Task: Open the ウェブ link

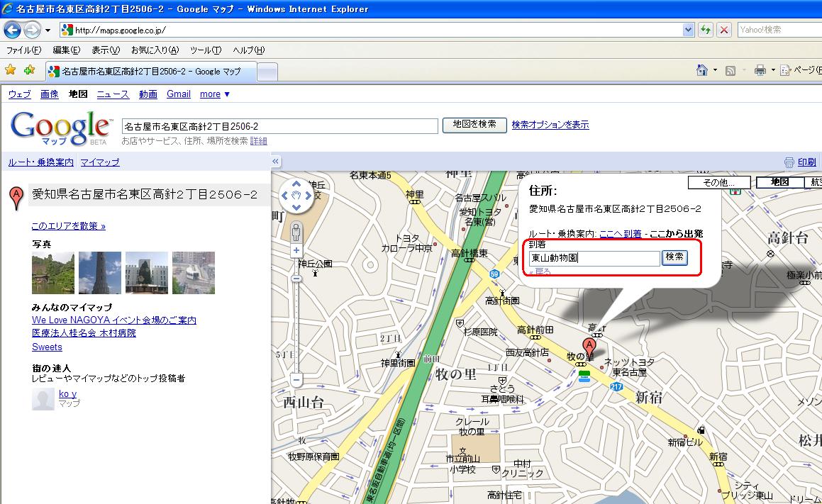Action: click(x=19, y=94)
